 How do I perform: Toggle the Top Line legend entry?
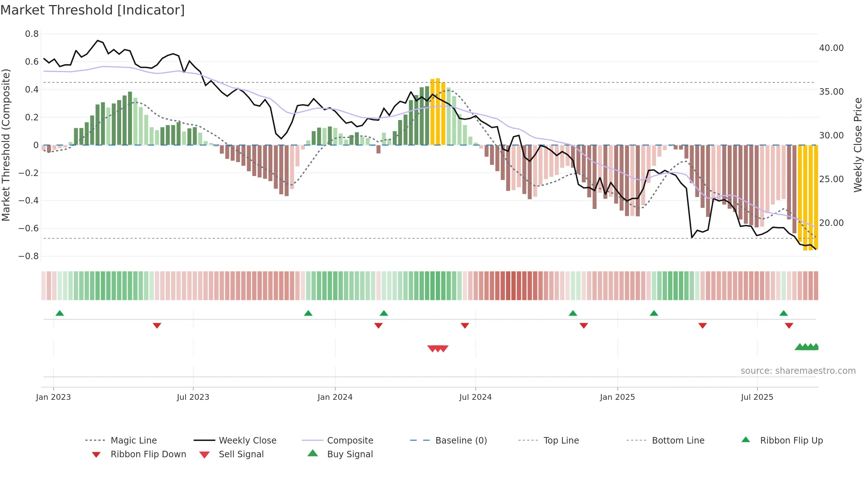pyautogui.click(x=548, y=440)
